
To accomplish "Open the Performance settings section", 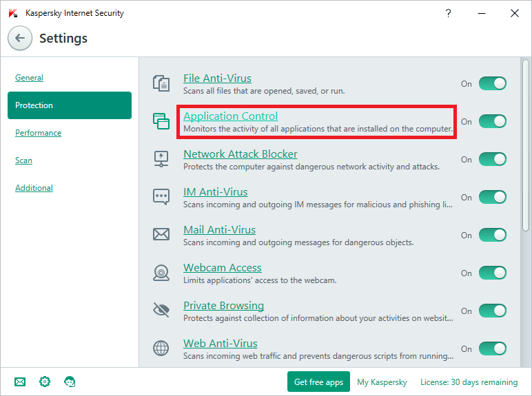I will coord(38,133).
